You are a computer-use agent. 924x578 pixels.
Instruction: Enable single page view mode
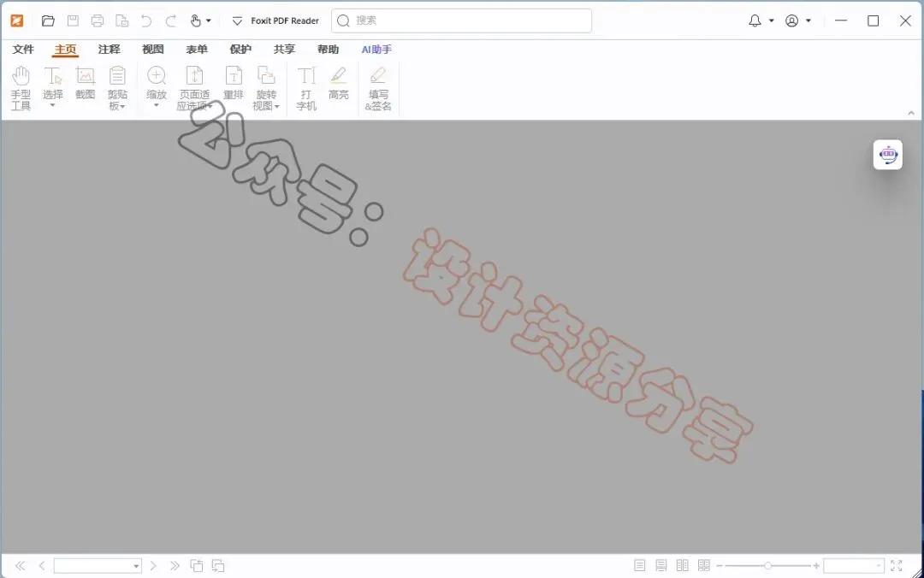[639, 566]
